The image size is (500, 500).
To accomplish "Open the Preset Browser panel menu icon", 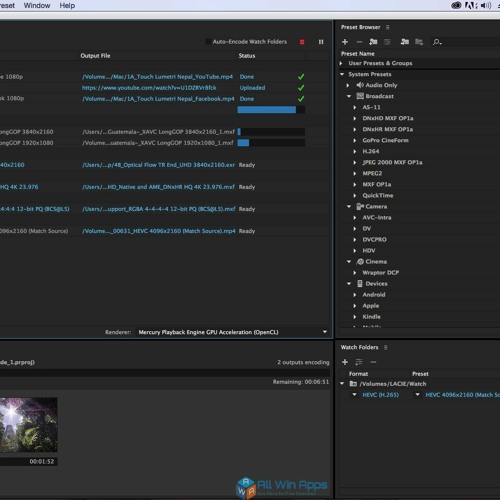I will coord(387,27).
